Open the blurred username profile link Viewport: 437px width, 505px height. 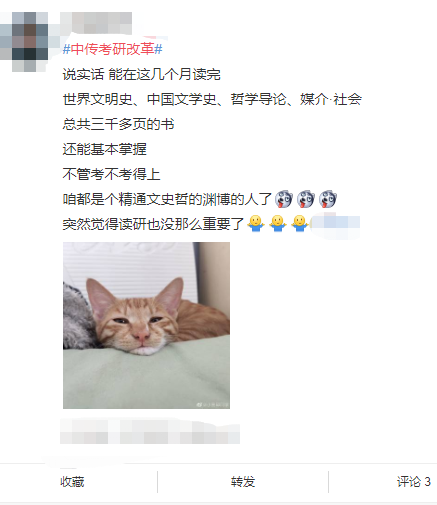tap(96, 23)
